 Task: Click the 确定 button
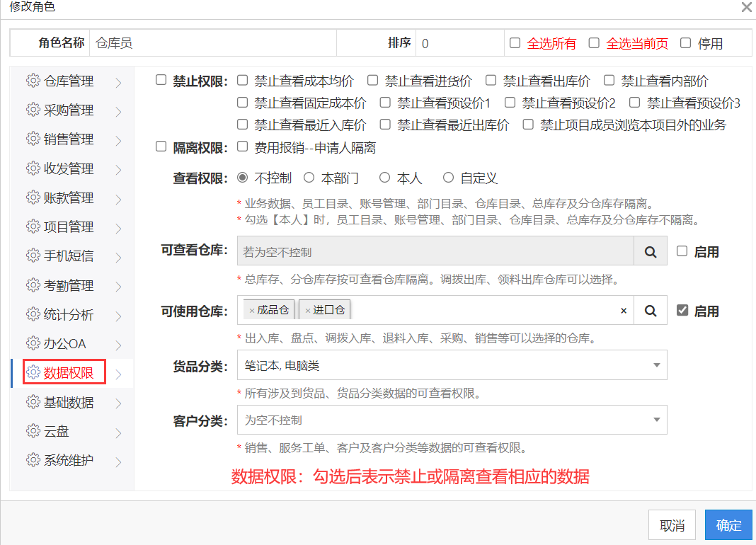click(728, 524)
